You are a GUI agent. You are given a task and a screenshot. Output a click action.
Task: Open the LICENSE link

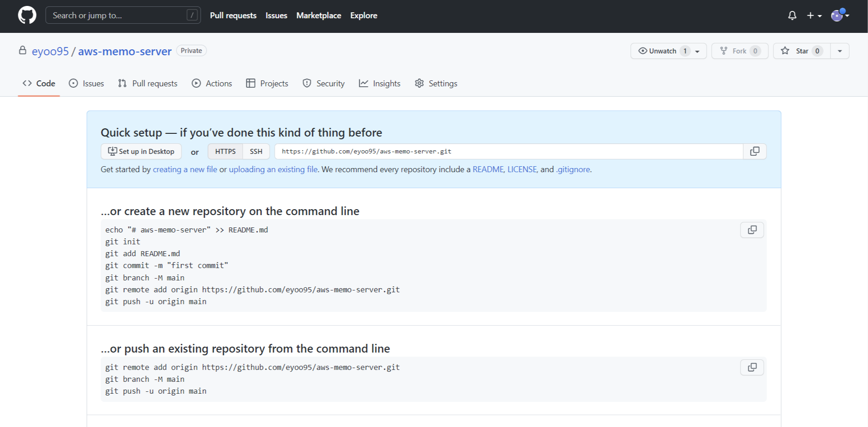click(522, 169)
